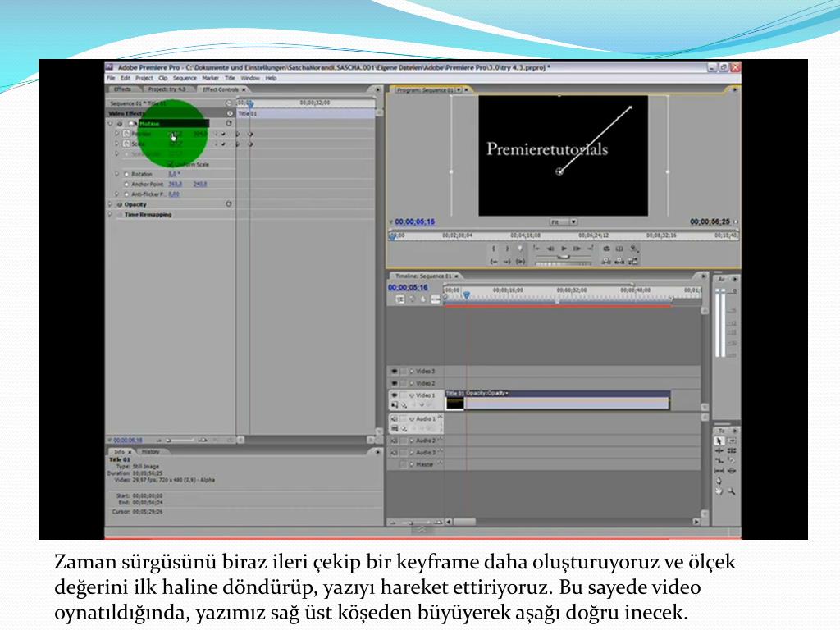Screen dimensions: 840x630
Task: Collapse the Motion effect properties
Action: click(111, 123)
